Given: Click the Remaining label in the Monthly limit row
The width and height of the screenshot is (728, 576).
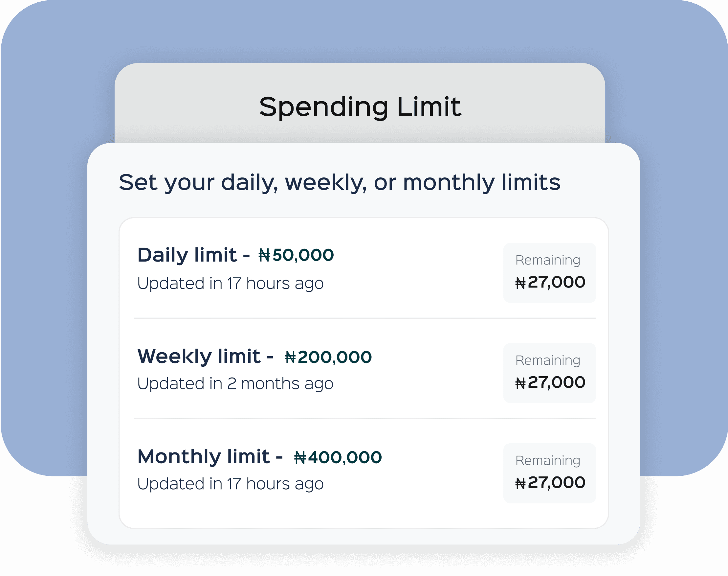Looking at the screenshot, I should click(x=548, y=460).
